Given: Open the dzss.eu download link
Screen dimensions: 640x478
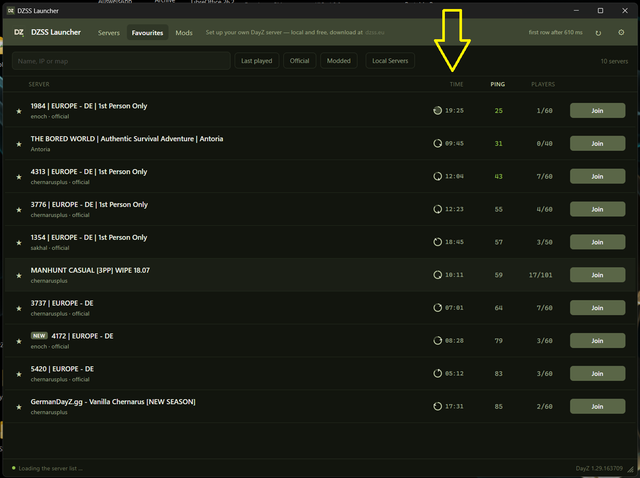Looking at the screenshot, I should click(374, 32).
